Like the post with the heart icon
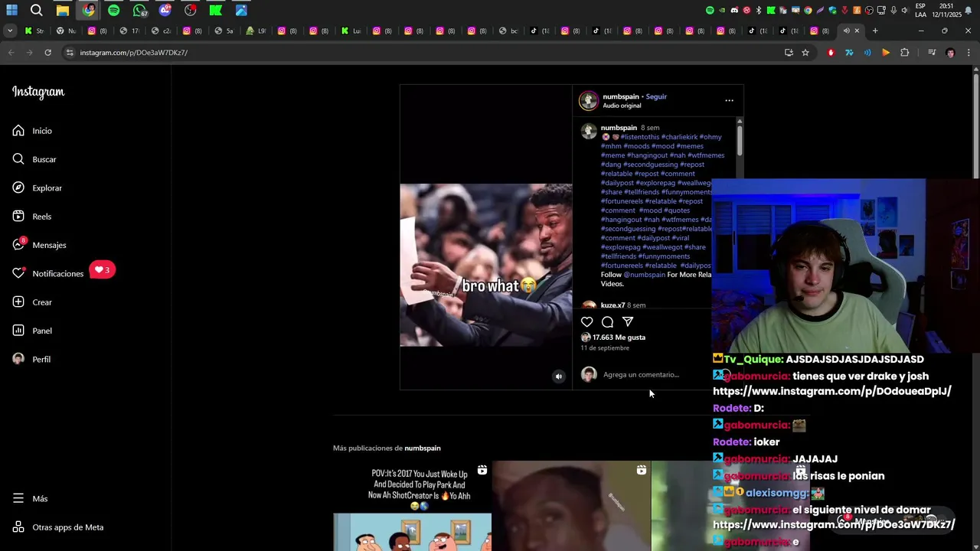The width and height of the screenshot is (980, 551). pyautogui.click(x=586, y=322)
